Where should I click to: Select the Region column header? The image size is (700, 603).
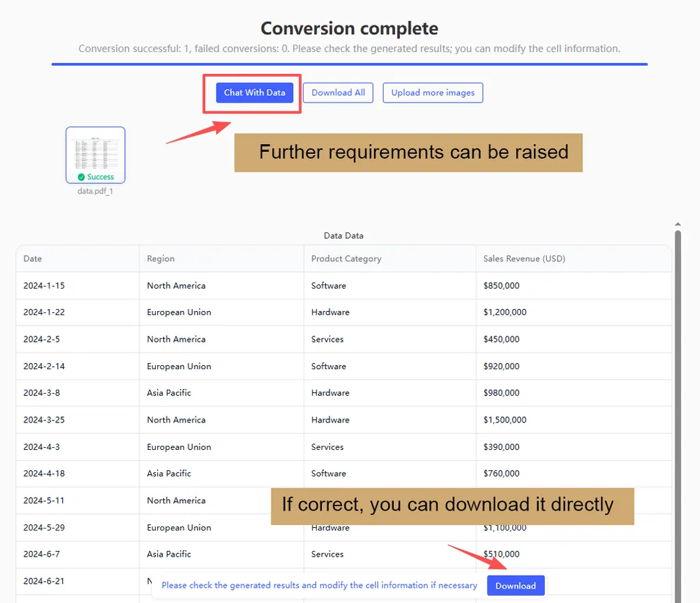(x=161, y=258)
